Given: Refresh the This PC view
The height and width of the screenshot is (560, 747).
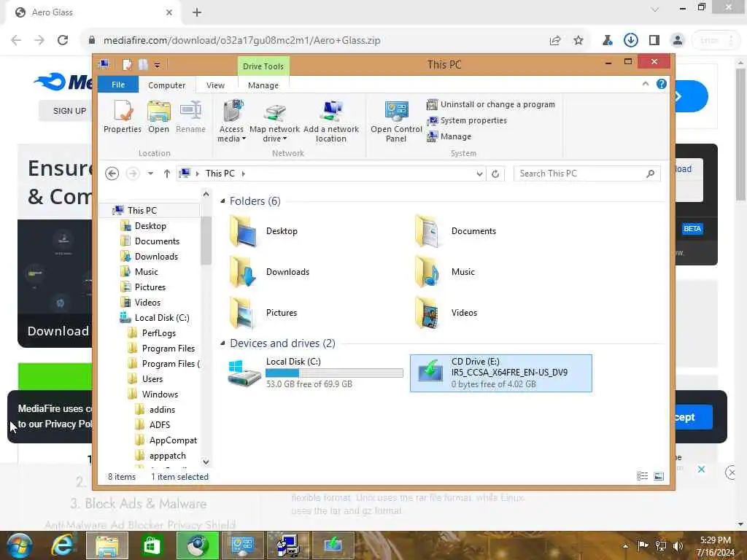Looking at the screenshot, I should [x=495, y=174].
